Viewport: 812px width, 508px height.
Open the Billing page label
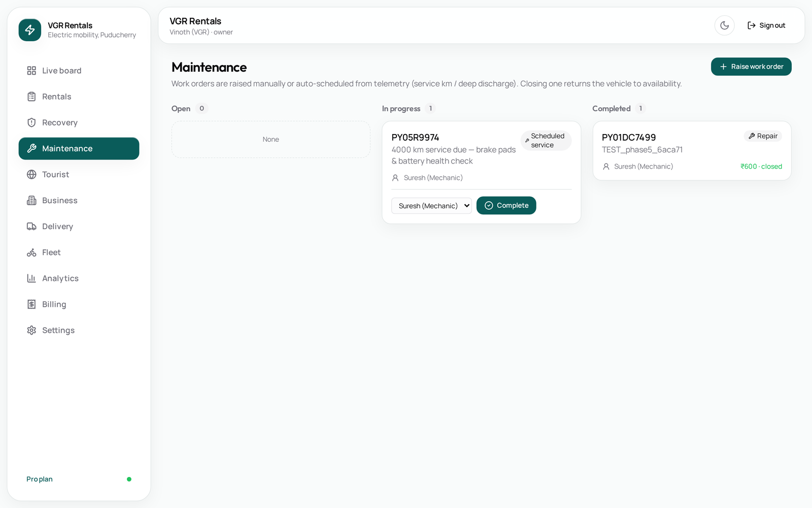[x=54, y=304]
